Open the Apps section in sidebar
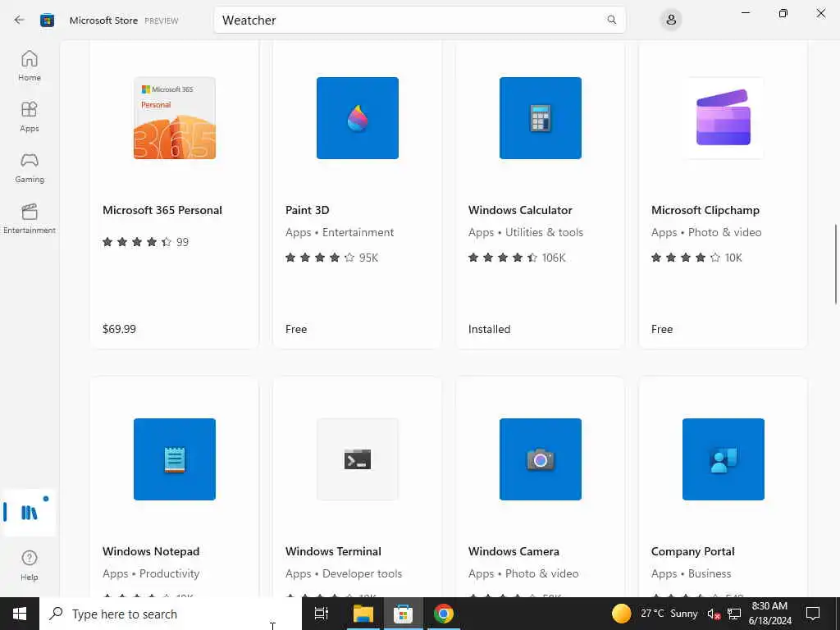 30,116
